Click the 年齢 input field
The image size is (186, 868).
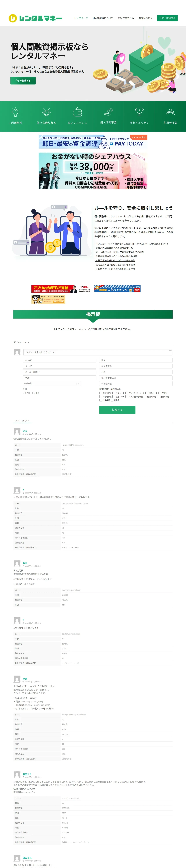(59, 378)
